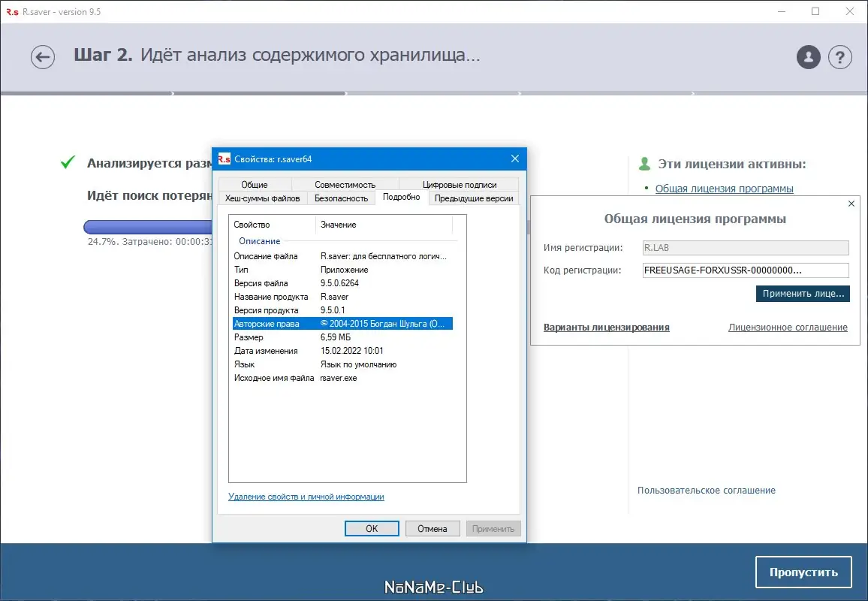868x601 pixels.
Task: Maximize the R.saver main window
Action: (x=815, y=11)
